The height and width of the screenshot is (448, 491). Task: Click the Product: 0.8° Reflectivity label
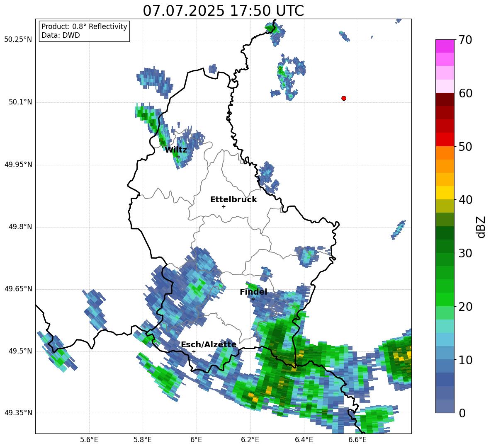click(84, 27)
